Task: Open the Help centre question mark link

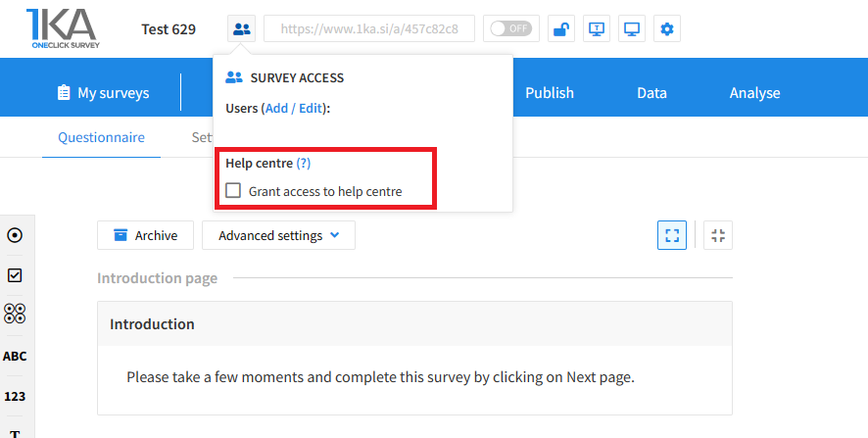Action: click(x=304, y=164)
